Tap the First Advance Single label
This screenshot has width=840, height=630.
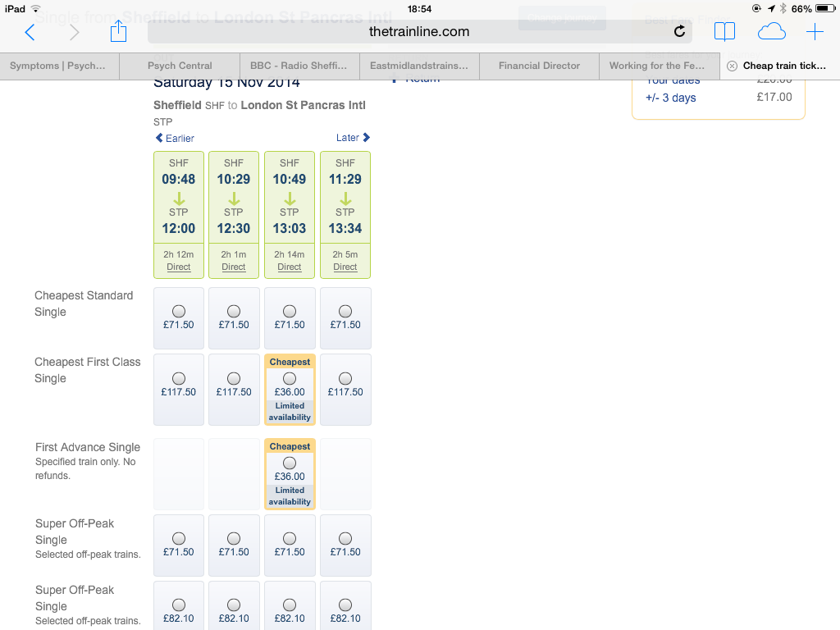(88, 447)
